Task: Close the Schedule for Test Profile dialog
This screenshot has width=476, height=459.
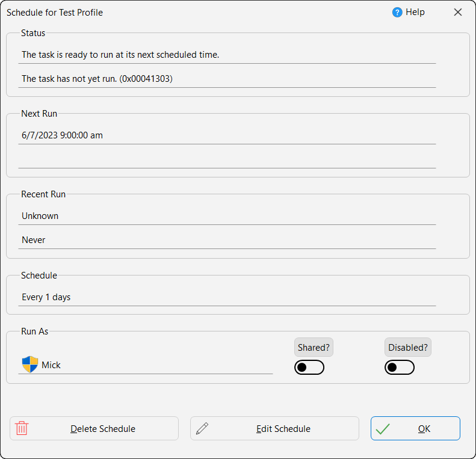Action: pos(458,13)
